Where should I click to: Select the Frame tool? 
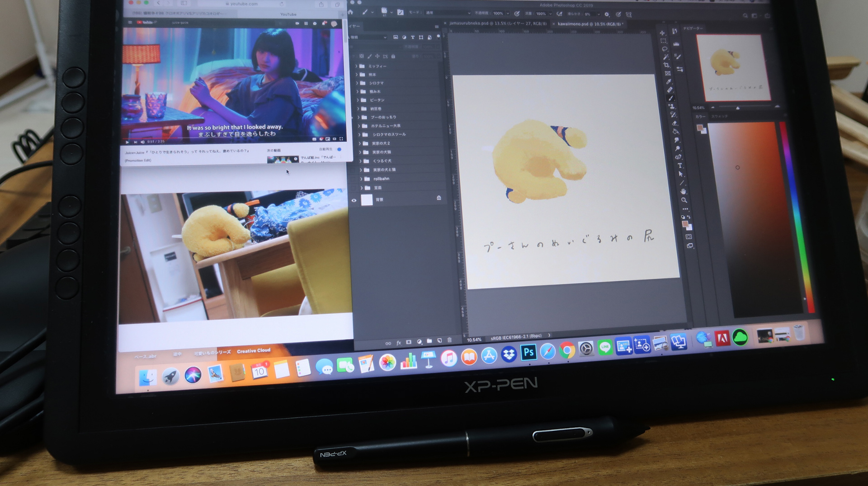(667, 73)
